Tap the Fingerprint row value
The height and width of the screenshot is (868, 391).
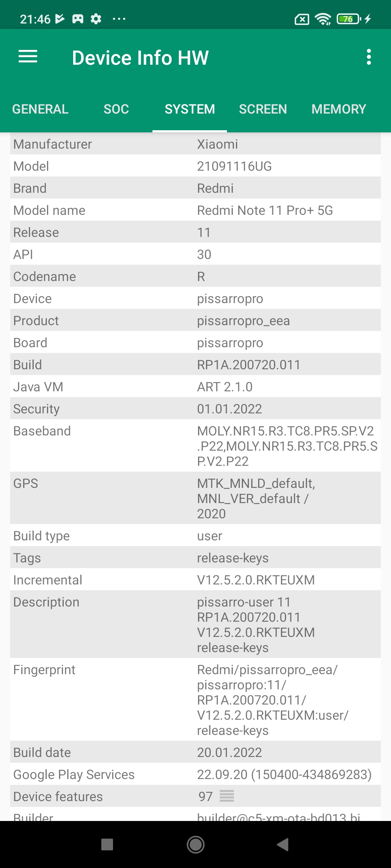tap(272, 700)
